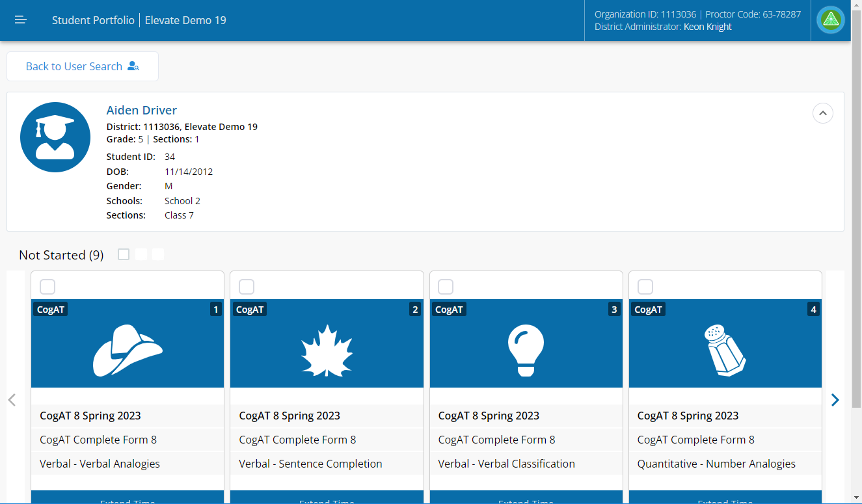The width and height of the screenshot is (862, 504).
Task: Open the hamburger navigation menu
Action: 21,20
